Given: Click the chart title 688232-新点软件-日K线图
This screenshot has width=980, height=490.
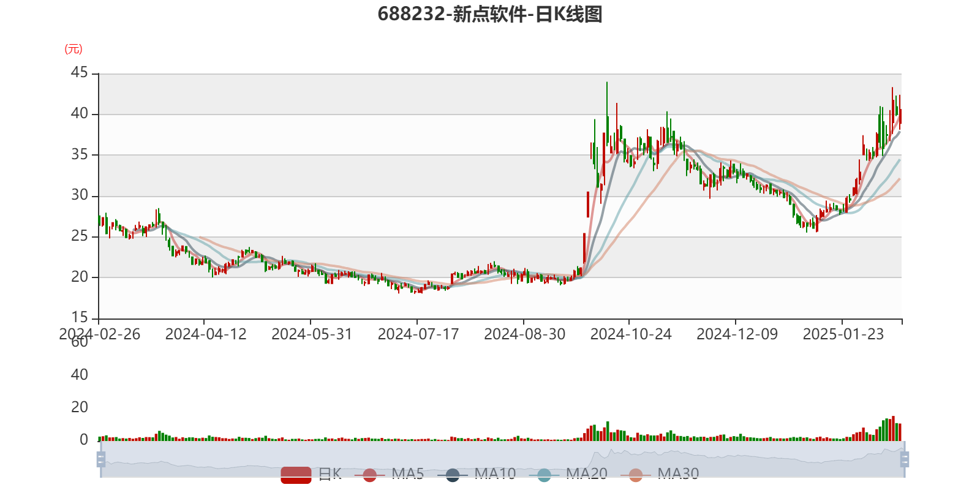Looking at the screenshot, I should 490,14.
